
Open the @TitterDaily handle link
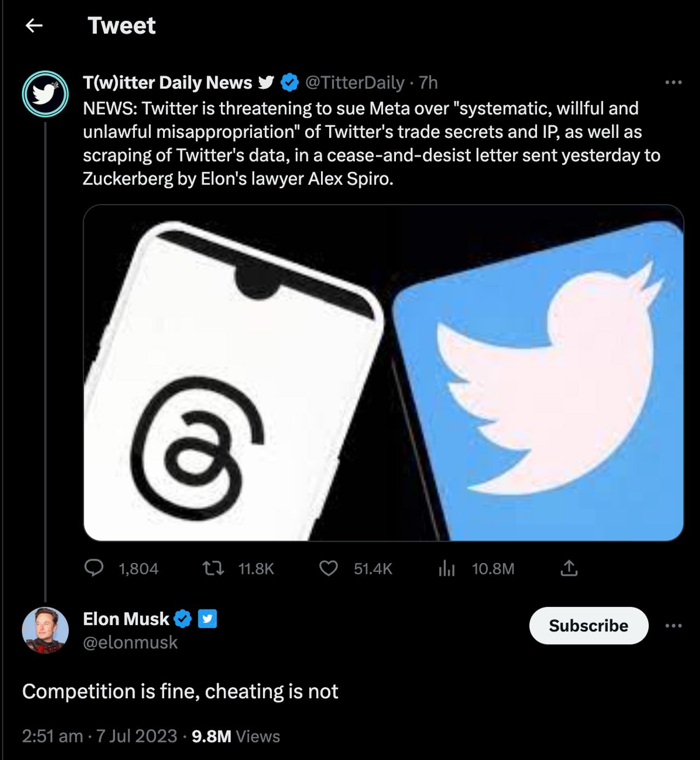click(354, 83)
